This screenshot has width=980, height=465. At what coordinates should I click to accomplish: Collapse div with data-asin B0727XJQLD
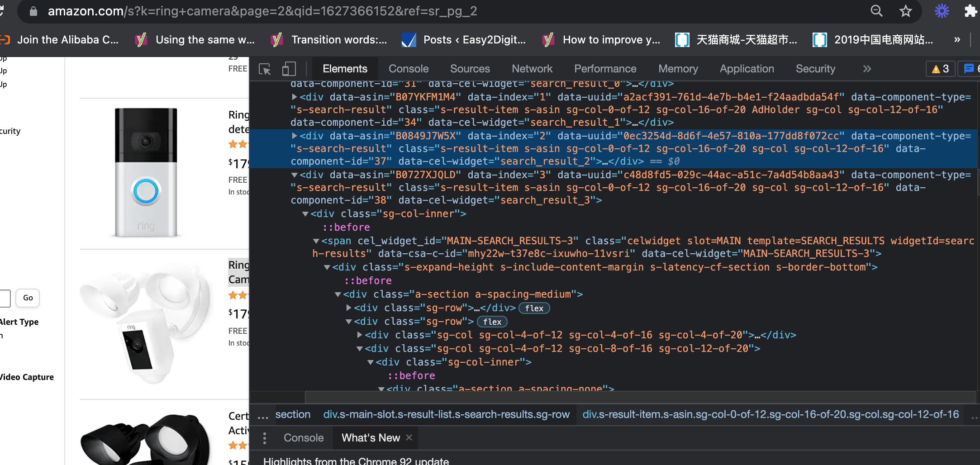point(295,175)
